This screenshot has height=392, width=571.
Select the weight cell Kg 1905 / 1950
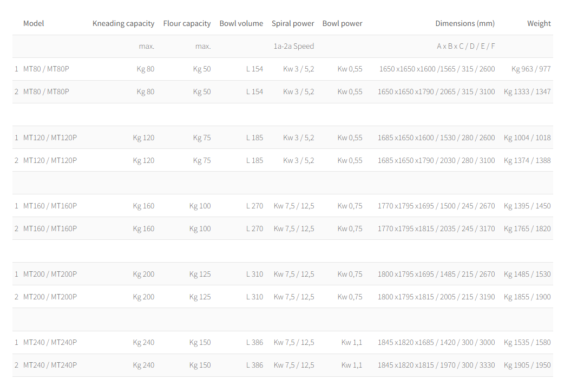coord(527,365)
